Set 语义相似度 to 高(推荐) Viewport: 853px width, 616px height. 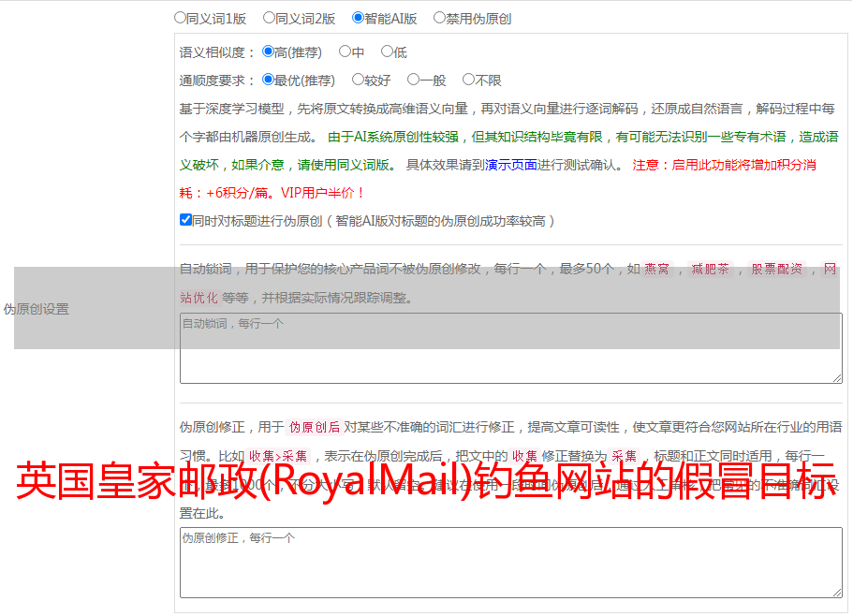(x=268, y=51)
